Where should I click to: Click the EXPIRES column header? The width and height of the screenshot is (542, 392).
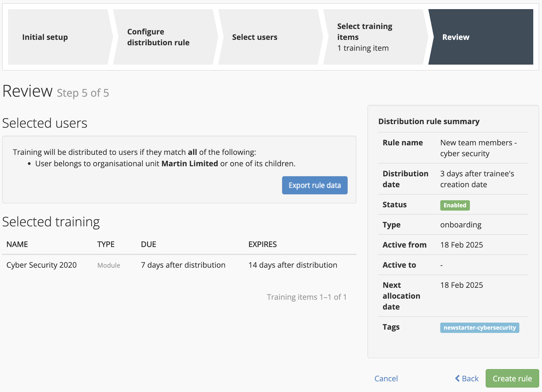[262, 244]
